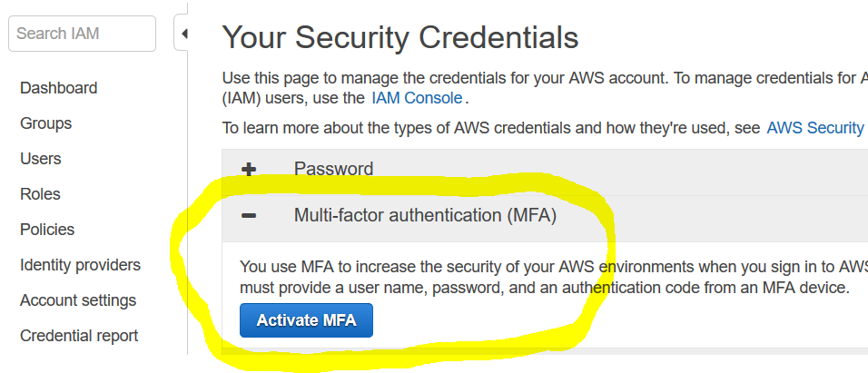
Task: Click the Password section header label
Action: [333, 169]
